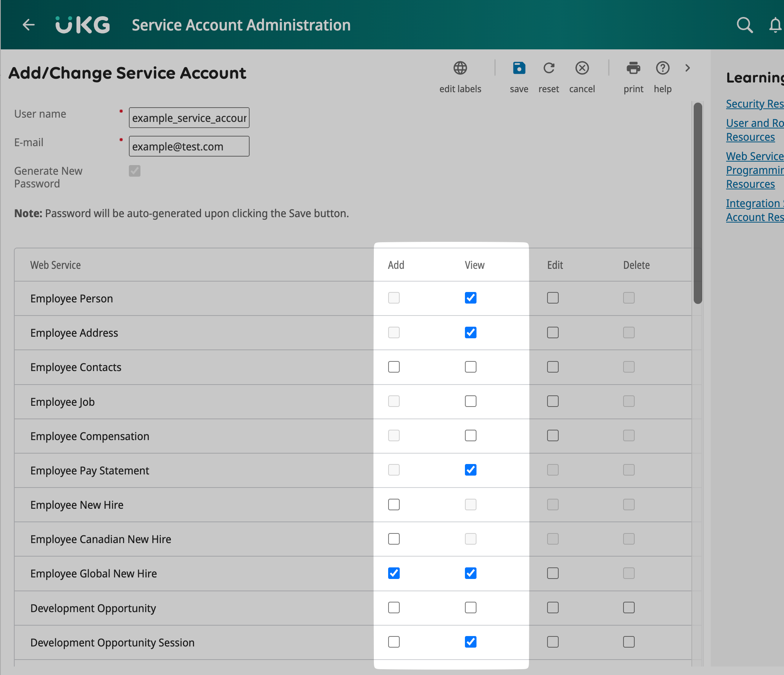This screenshot has height=675, width=784.
Task: Reset the form fields
Action: tap(549, 68)
